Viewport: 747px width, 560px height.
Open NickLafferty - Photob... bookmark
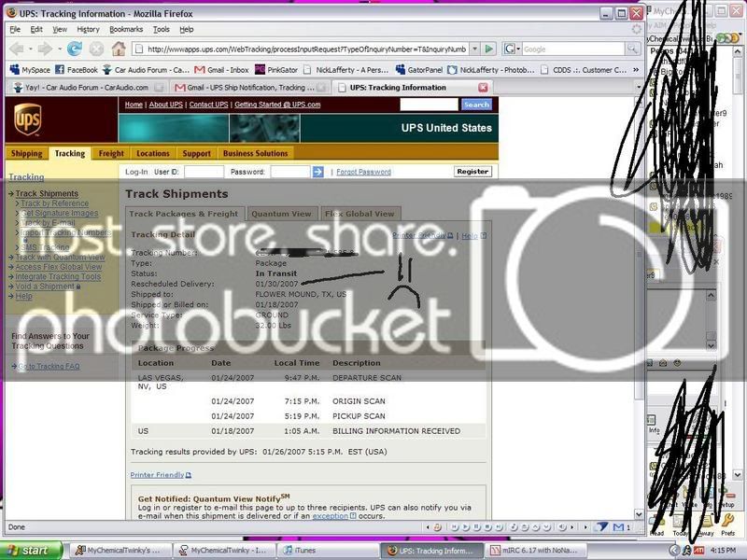pos(491,70)
